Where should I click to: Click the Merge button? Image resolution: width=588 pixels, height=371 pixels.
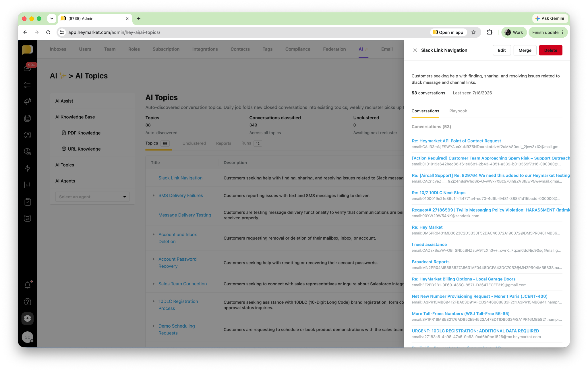coord(525,50)
